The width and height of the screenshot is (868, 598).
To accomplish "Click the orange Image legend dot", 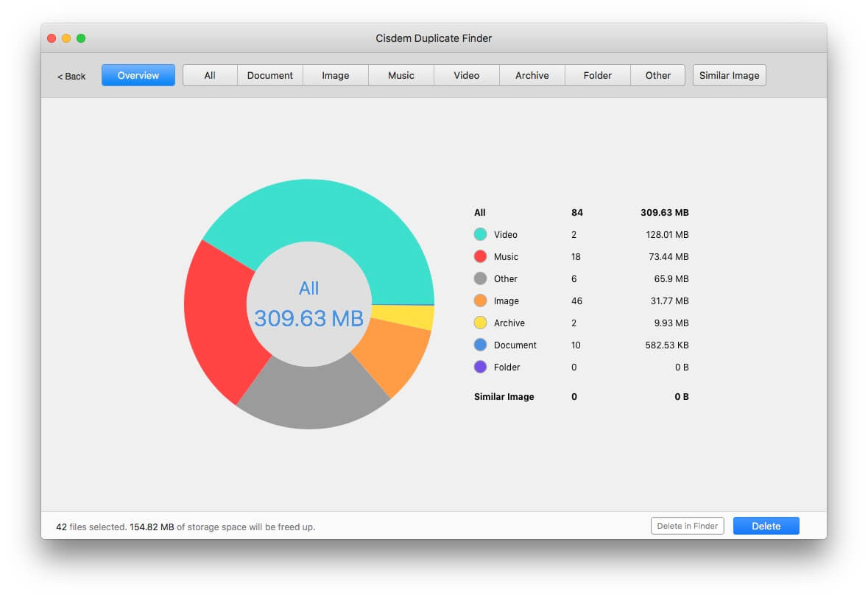I will [481, 300].
